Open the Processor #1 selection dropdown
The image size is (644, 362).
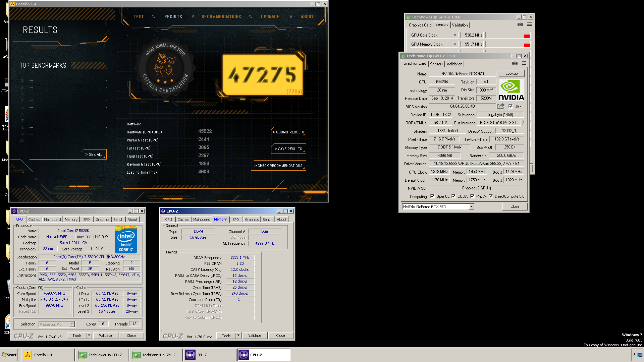tap(72, 324)
